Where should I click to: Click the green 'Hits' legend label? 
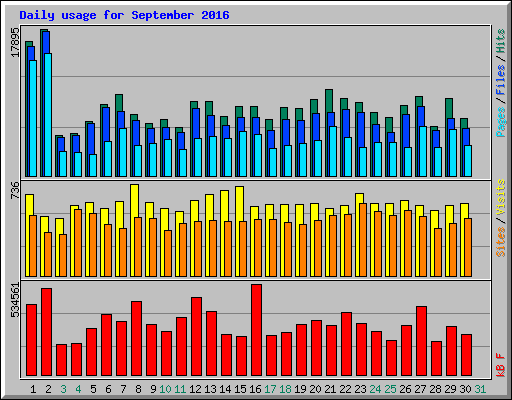coord(501,41)
